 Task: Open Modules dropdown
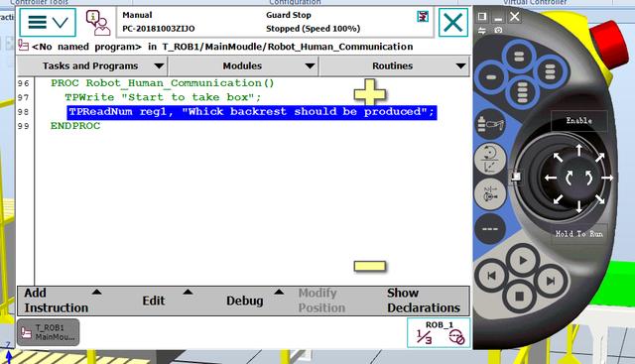pos(243,66)
